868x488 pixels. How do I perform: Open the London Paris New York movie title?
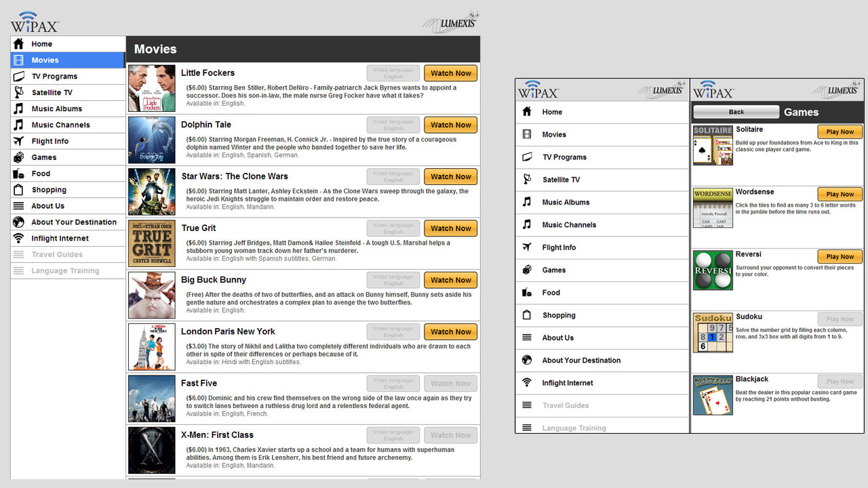click(228, 331)
